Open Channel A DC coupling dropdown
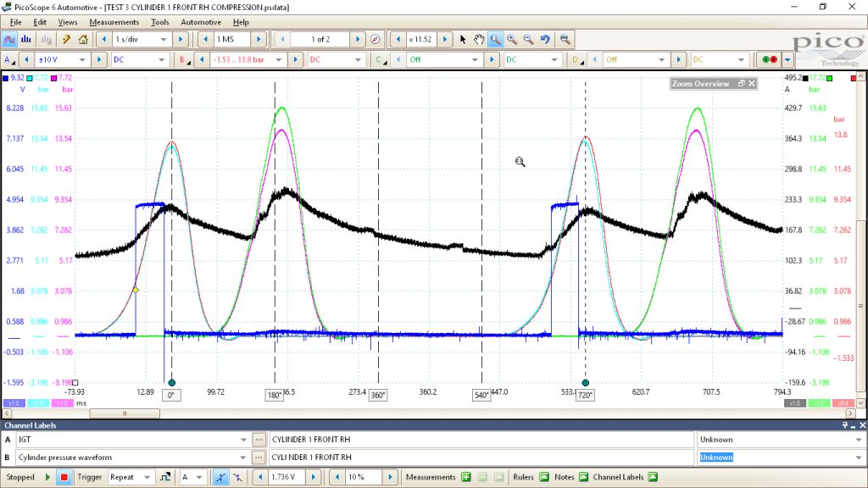The width and height of the screenshot is (868, 488). (139, 60)
